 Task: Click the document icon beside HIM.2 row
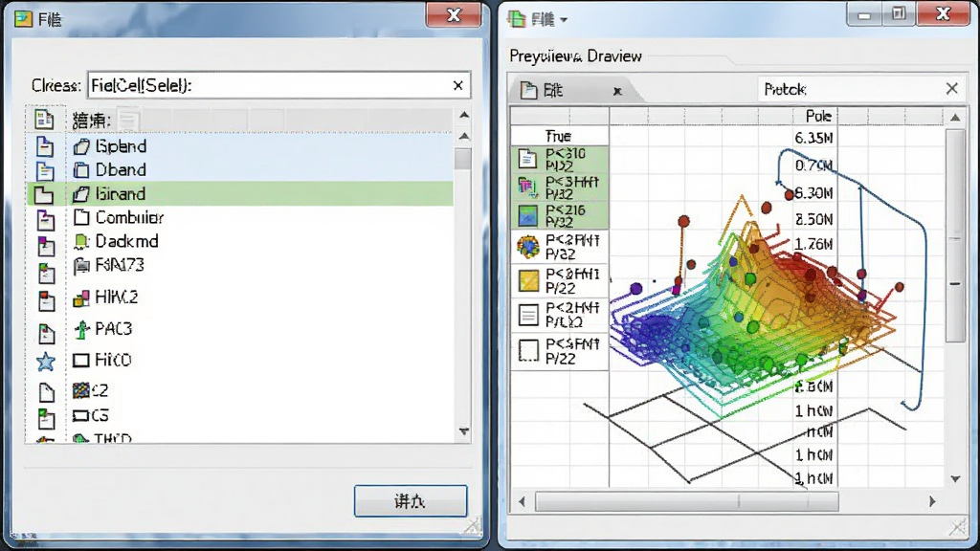click(47, 300)
